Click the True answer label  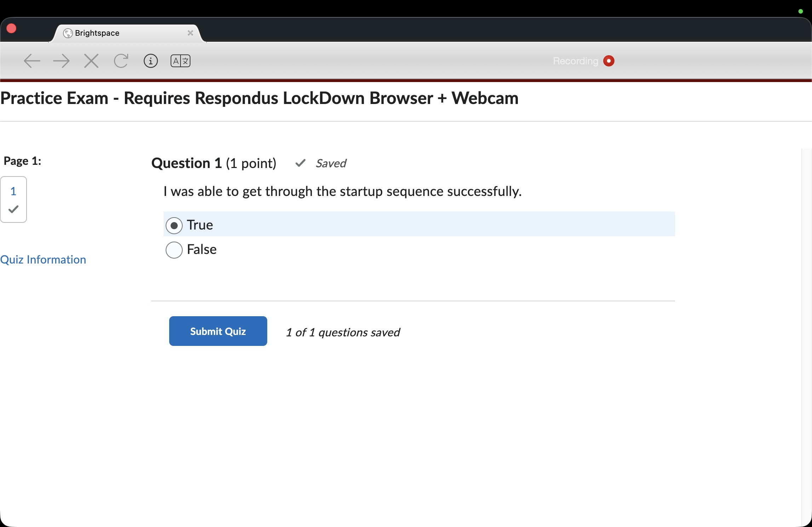coord(200,225)
